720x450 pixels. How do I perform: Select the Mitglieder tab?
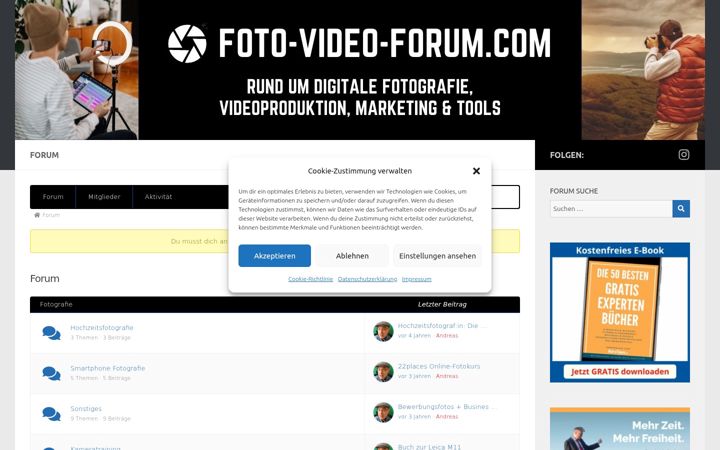coord(104,197)
